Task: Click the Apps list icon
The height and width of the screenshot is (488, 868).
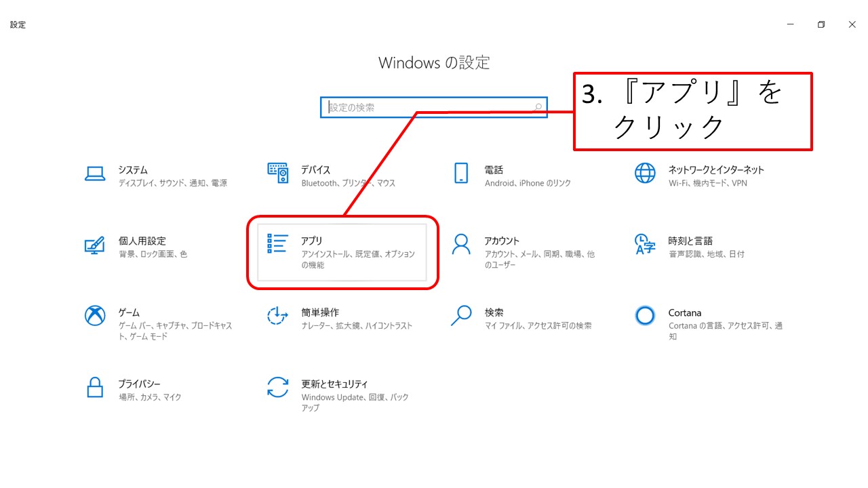Action: 278,244
